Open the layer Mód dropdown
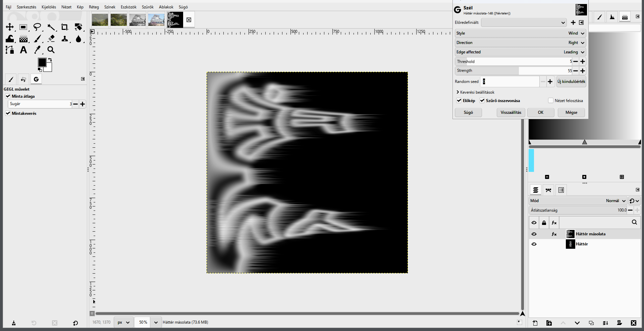 tap(578, 201)
